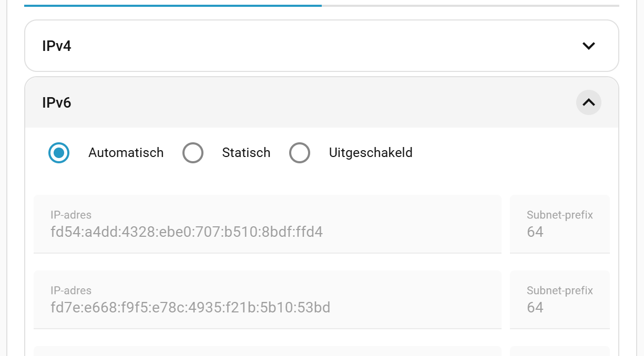Click the IP-adres label above fd7e address
644x356 pixels.
coord(71,290)
